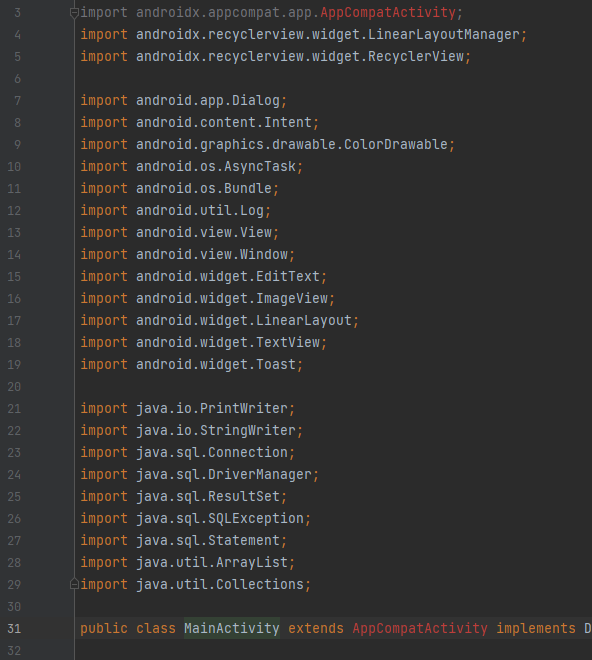
Task: Click java.sql.Connection import
Action: pos(211,452)
